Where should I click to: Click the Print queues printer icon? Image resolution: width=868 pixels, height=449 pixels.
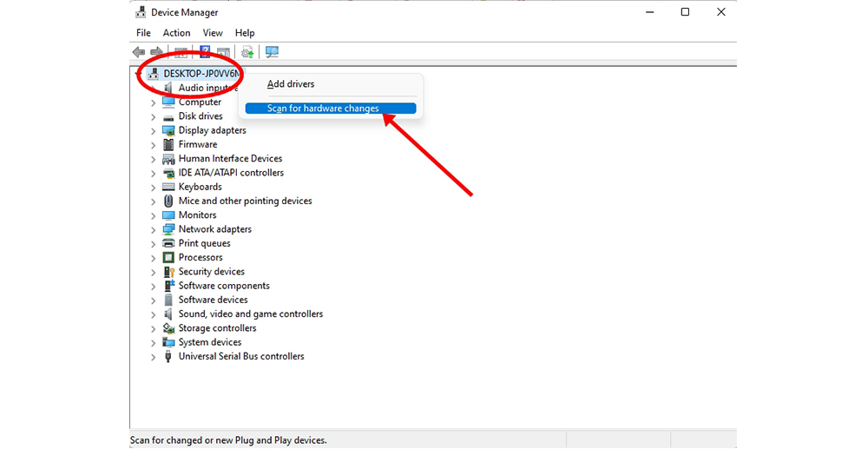click(168, 243)
